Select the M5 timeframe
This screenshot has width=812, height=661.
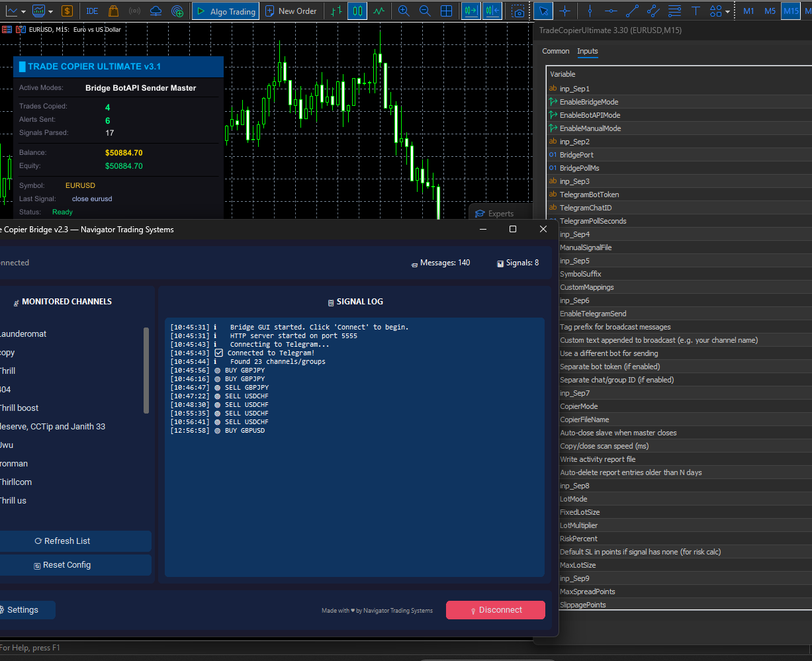pos(770,11)
